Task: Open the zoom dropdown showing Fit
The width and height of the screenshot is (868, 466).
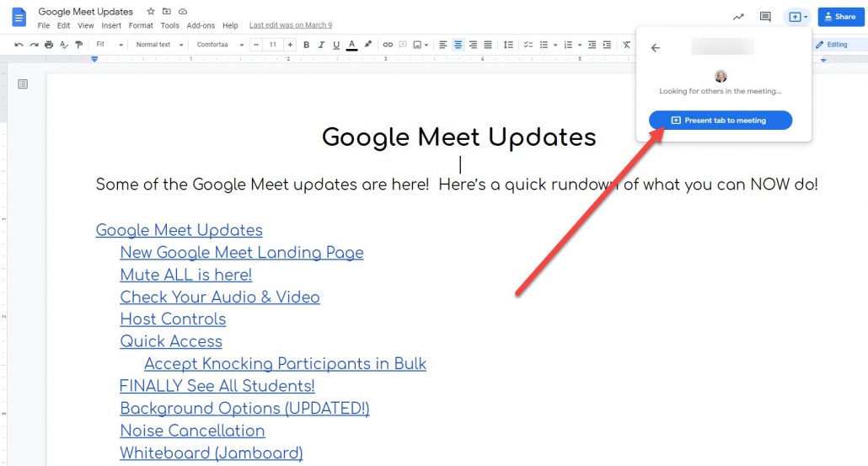Action: [x=109, y=45]
